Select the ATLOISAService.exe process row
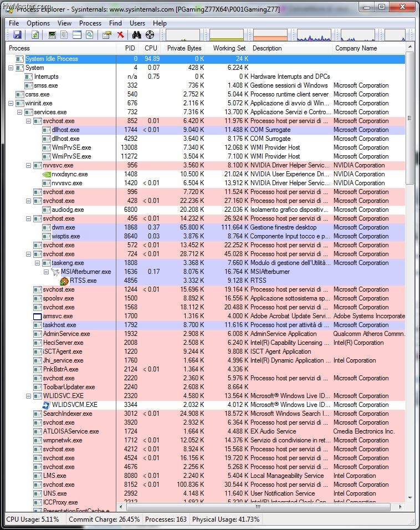The width and height of the screenshot is (420, 530). pos(206,432)
